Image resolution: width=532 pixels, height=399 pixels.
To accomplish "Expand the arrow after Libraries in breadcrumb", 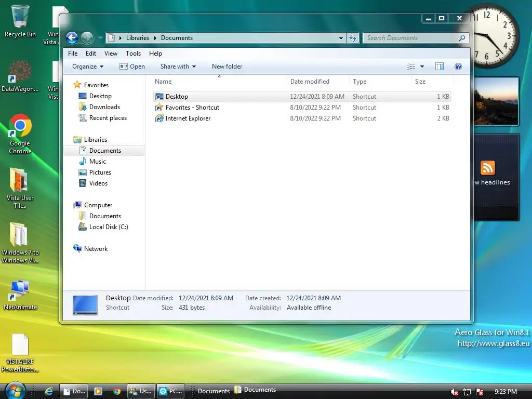I will [155, 38].
